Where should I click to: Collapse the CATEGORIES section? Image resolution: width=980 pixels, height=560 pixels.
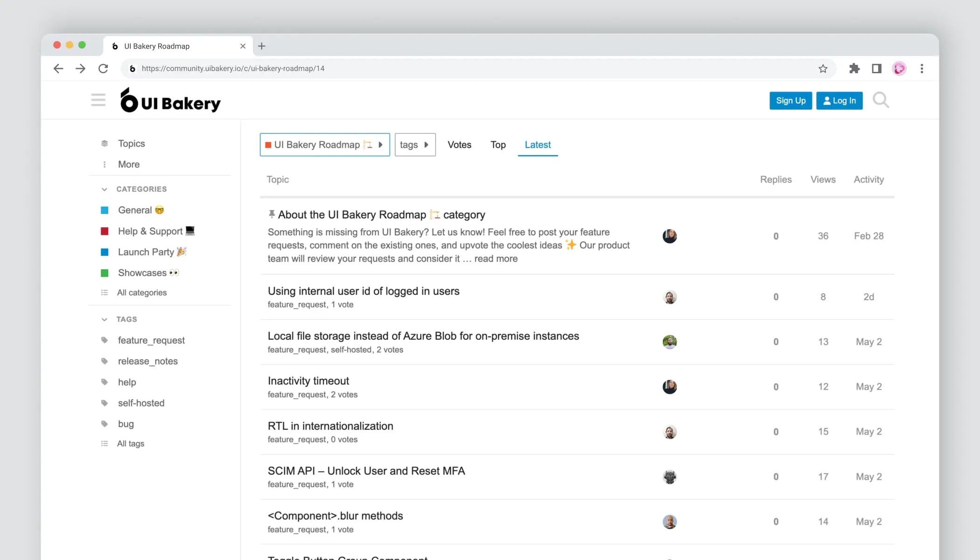[105, 189]
